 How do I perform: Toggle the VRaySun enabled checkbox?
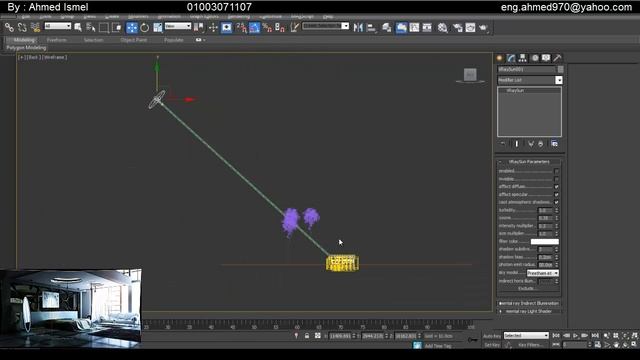[556, 171]
